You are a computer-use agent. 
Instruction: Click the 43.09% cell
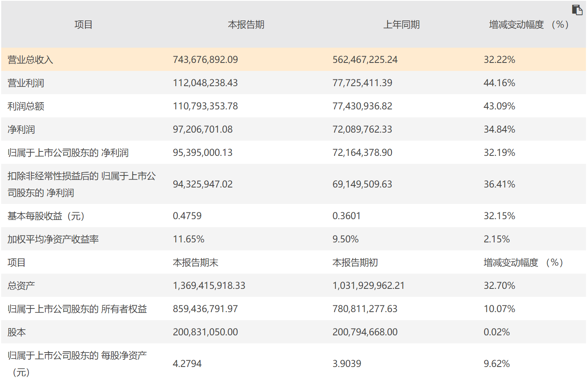pyautogui.click(x=499, y=106)
